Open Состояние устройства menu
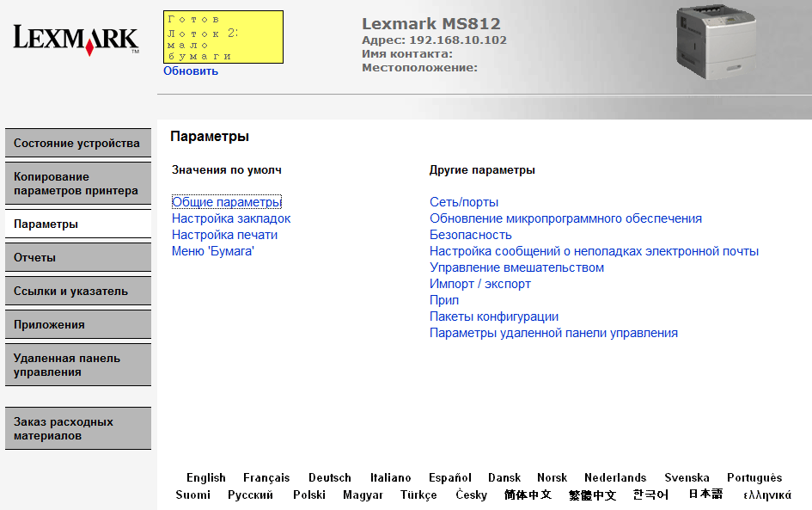 (78, 143)
